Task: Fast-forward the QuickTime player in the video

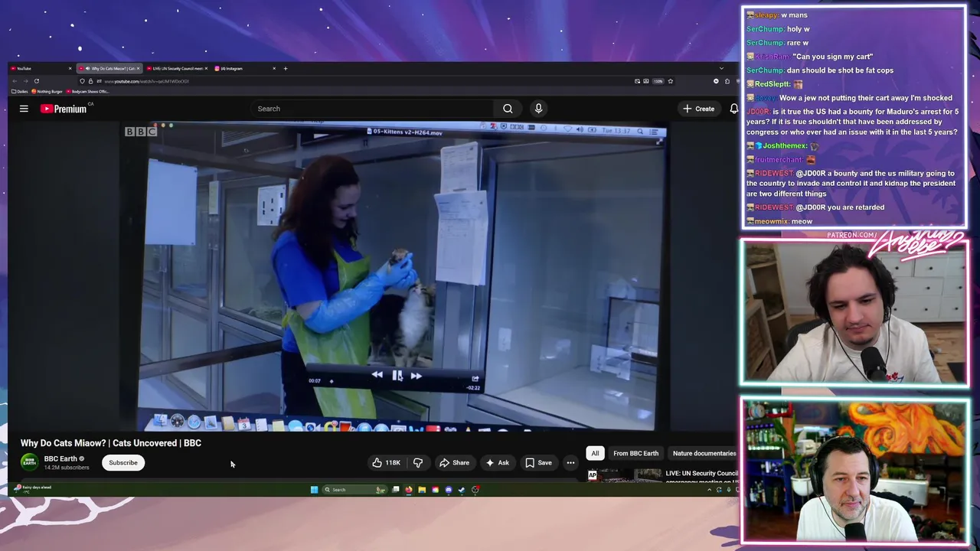Action: (x=416, y=375)
